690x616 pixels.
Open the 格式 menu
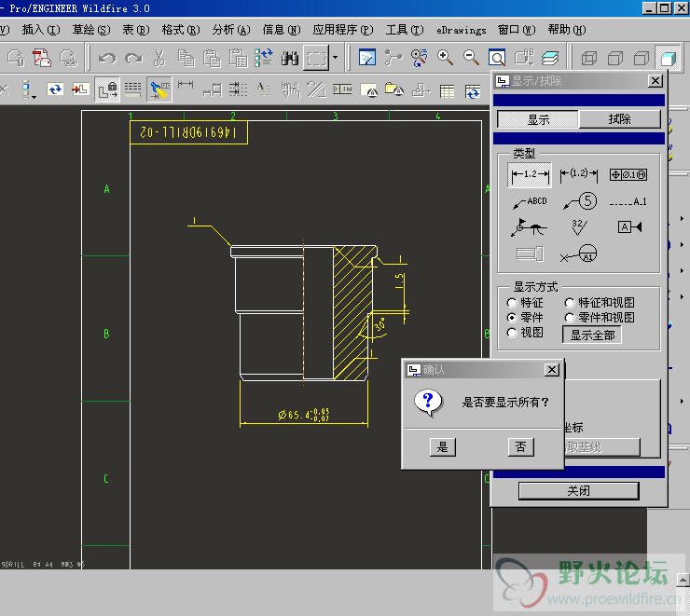[180, 30]
